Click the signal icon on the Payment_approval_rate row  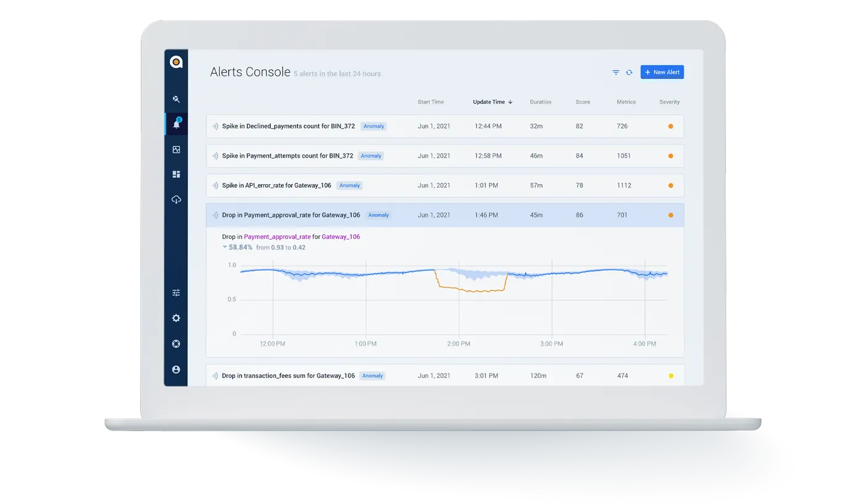click(x=215, y=215)
